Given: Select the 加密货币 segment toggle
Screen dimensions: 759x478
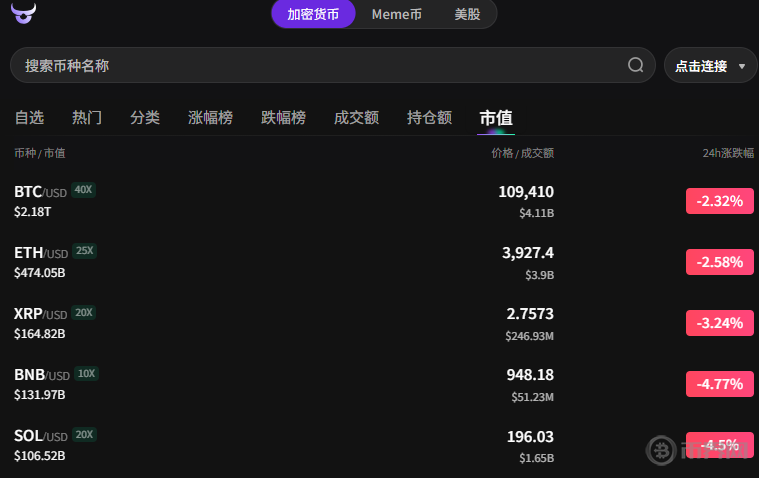Looking at the screenshot, I should click(313, 14).
